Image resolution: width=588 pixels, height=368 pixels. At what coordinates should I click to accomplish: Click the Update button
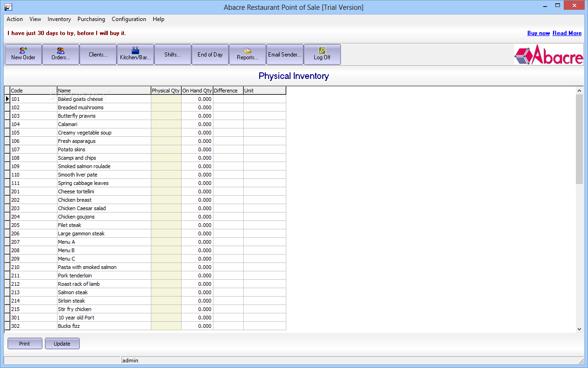click(x=62, y=344)
